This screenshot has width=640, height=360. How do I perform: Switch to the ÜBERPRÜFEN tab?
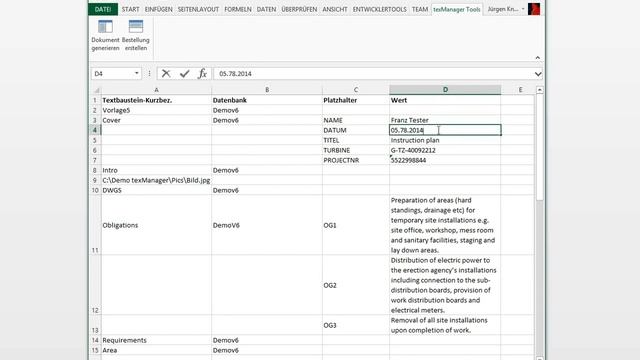pyautogui.click(x=299, y=9)
